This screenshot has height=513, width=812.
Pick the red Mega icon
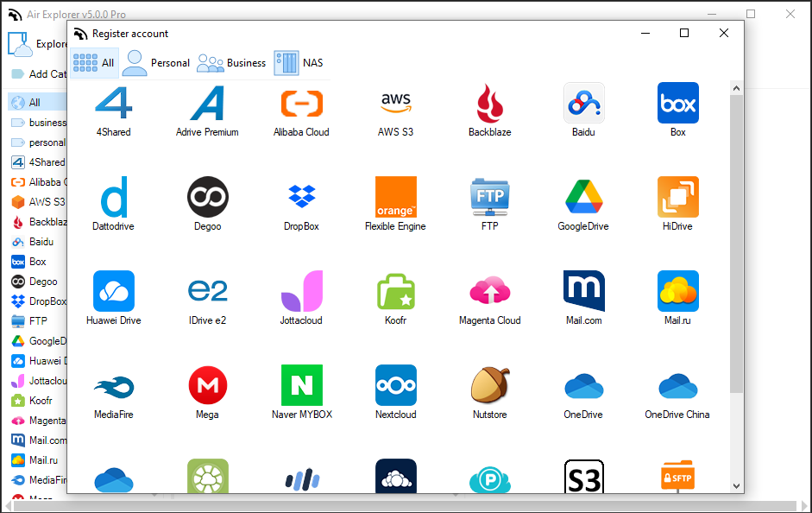207,385
